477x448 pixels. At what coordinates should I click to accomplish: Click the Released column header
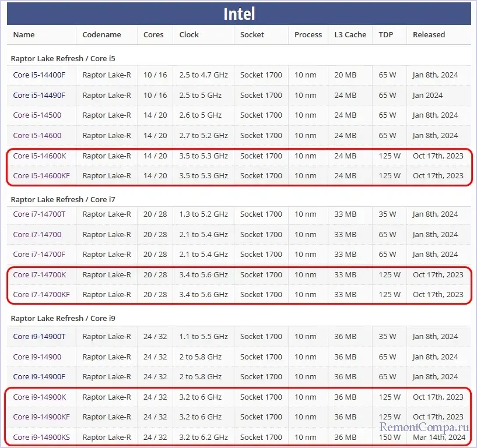pyautogui.click(x=429, y=35)
